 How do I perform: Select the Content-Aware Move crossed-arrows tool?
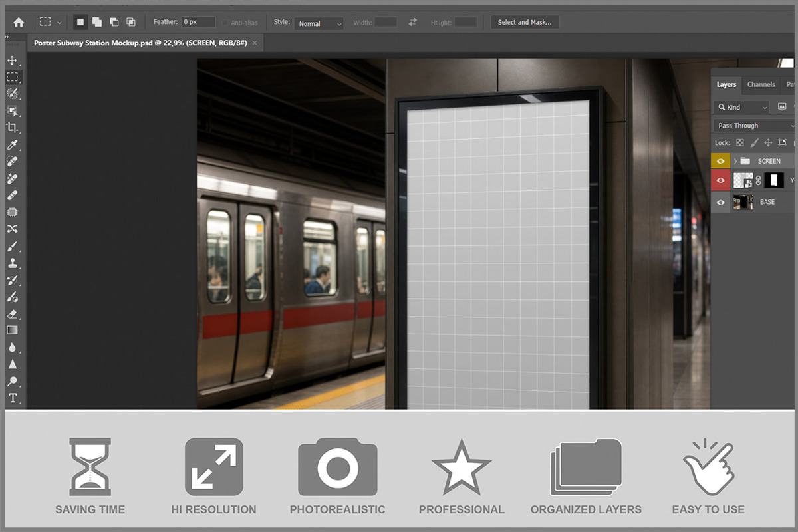[x=12, y=229]
